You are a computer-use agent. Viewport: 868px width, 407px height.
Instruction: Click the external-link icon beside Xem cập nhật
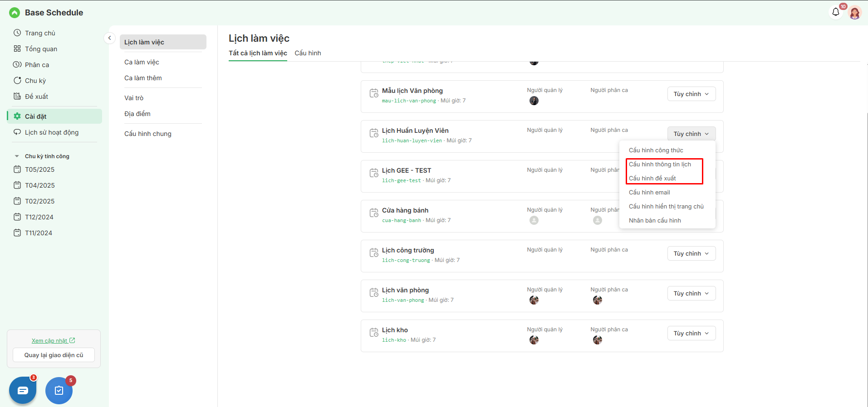pyautogui.click(x=72, y=340)
